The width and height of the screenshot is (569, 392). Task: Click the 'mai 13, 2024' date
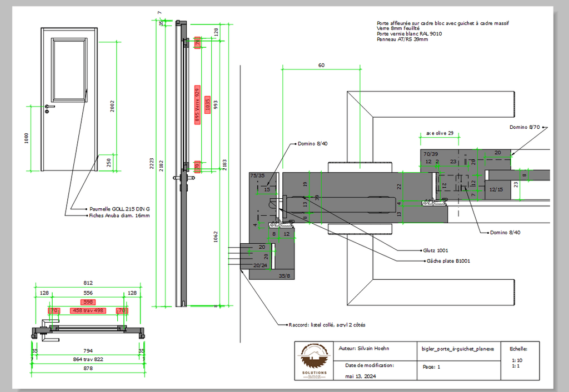click(x=360, y=376)
